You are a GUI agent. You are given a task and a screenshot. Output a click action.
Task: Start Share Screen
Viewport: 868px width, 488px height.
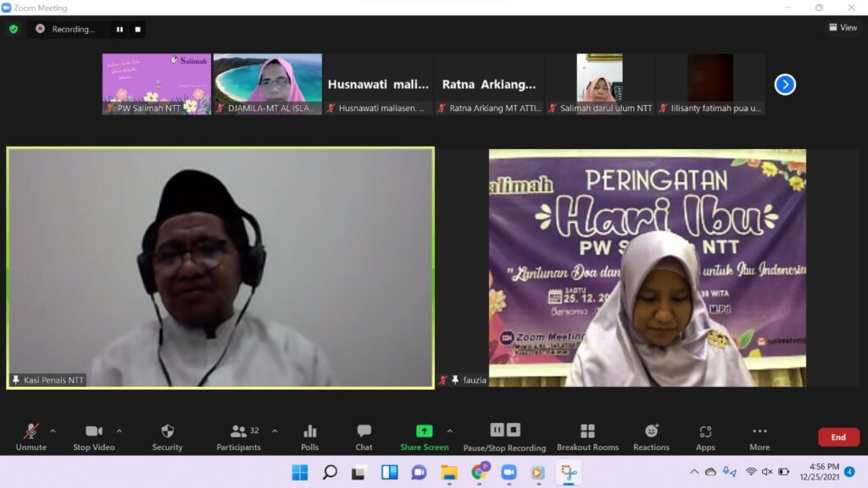tap(424, 436)
